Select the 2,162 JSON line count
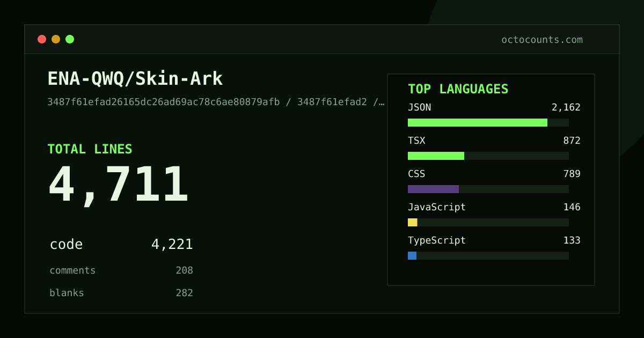Image resolution: width=644 pixels, height=338 pixels. tap(566, 107)
